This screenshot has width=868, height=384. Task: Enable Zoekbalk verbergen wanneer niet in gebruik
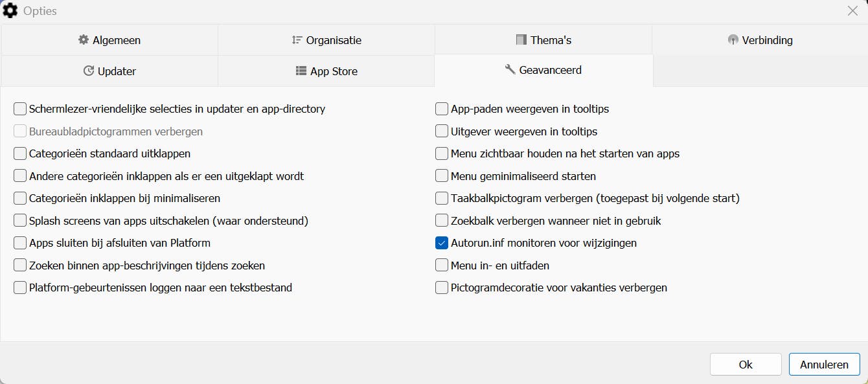[x=442, y=220]
